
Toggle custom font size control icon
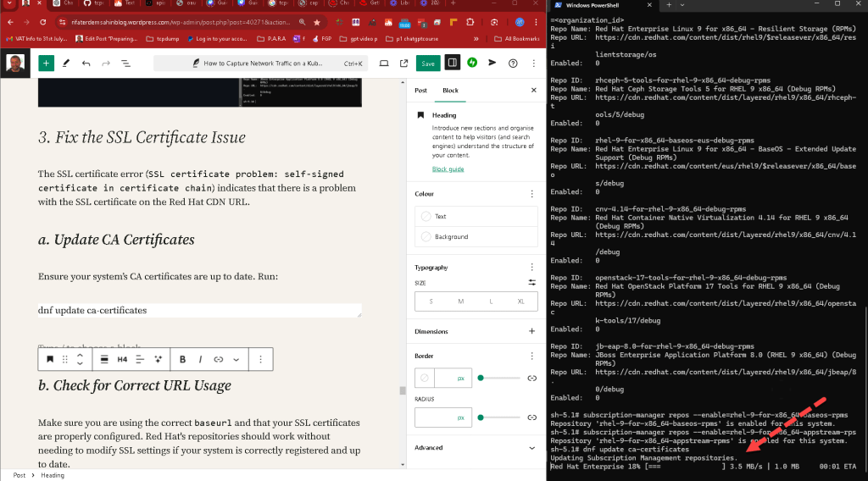(532, 283)
